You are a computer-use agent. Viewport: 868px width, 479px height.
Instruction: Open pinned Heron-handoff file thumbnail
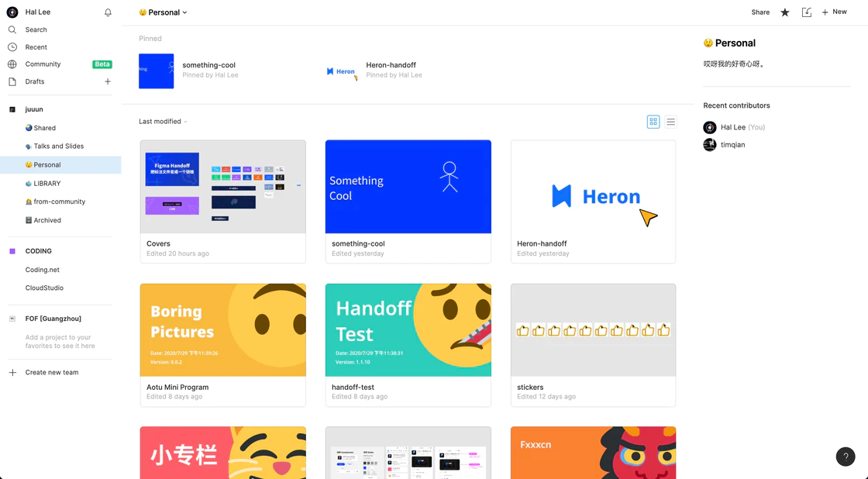tap(341, 71)
